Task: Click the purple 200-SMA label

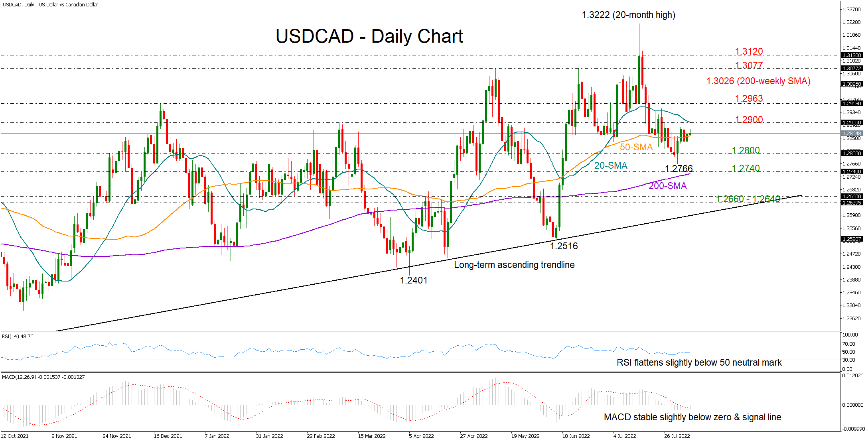Action: (x=667, y=185)
